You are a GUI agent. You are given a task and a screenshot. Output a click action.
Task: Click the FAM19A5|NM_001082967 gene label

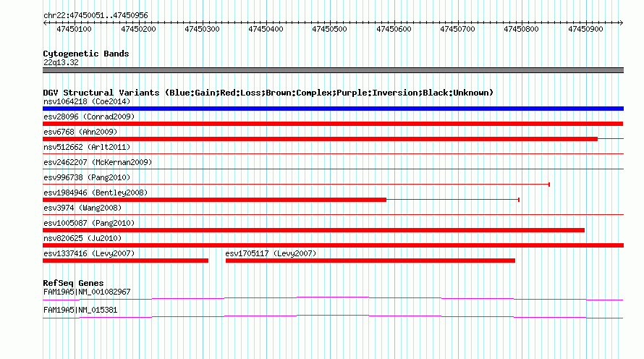(x=87, y=292)
